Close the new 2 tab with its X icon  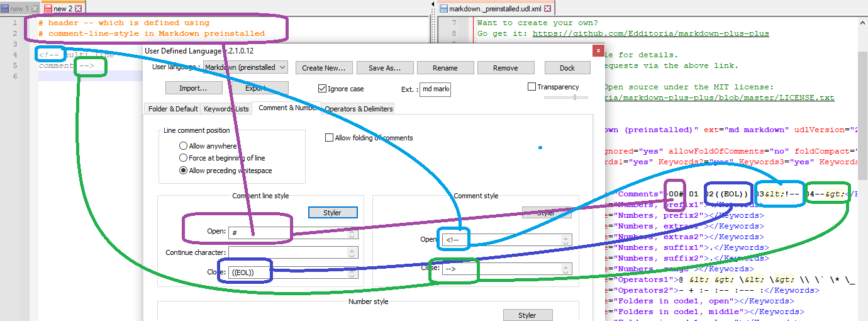pos(78,9)
